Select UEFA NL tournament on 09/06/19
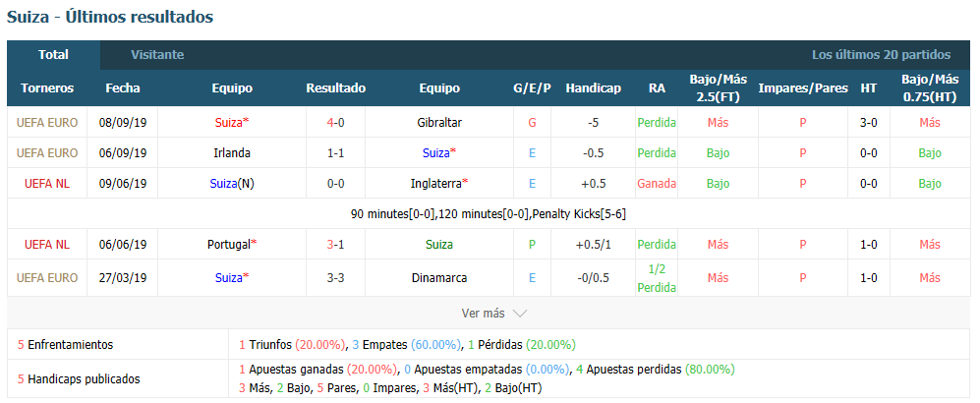 pyautogui.click(x=46, y=184)
